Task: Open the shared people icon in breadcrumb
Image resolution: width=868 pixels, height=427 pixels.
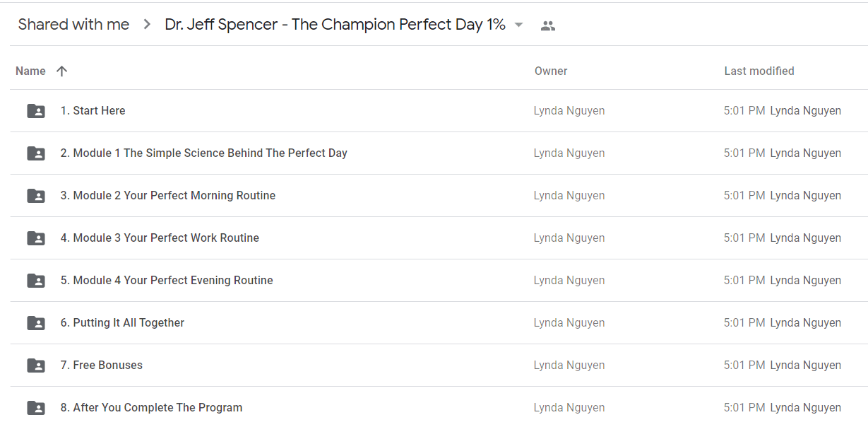Action: [x=548, y=25]
